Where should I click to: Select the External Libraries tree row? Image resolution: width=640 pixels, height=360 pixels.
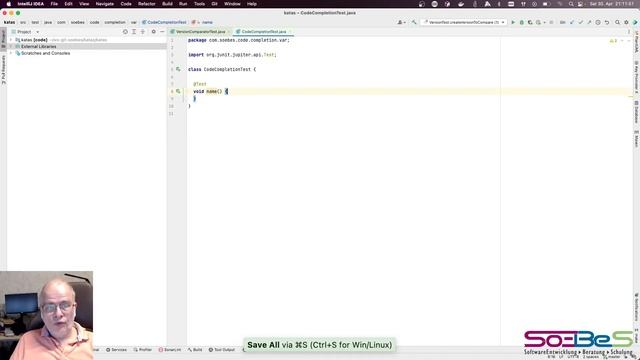(87, 47)
